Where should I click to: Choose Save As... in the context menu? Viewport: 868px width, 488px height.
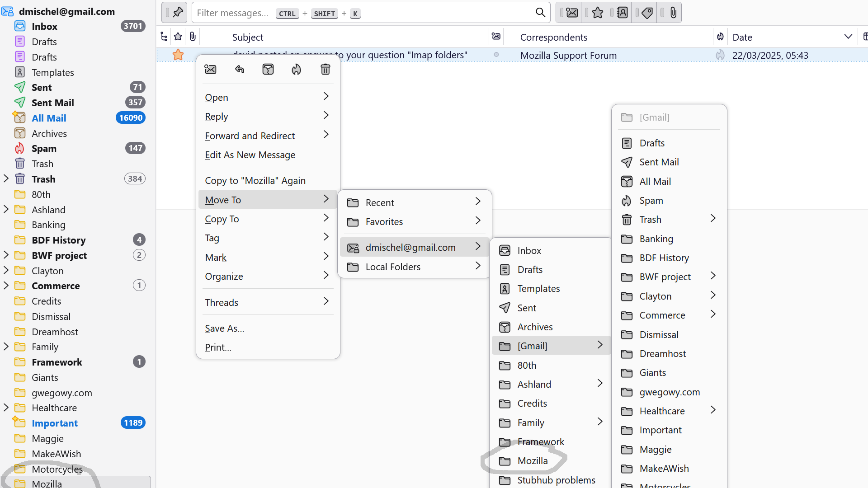268,328
